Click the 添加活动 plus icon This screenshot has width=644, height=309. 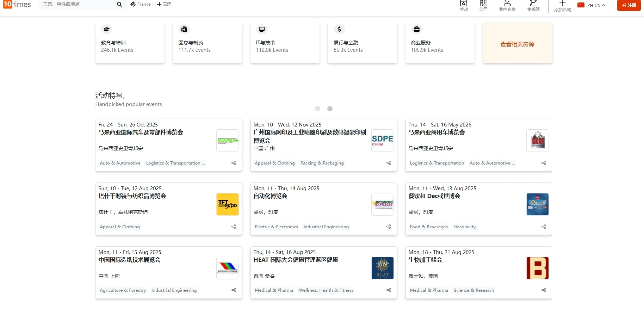563,3
